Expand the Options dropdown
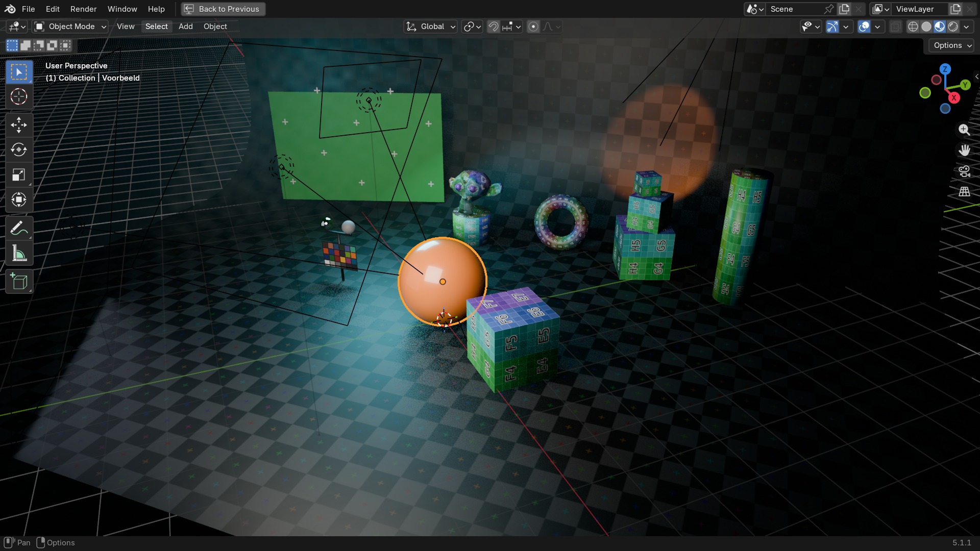This screenshot has height=551, width=980. 952,45
